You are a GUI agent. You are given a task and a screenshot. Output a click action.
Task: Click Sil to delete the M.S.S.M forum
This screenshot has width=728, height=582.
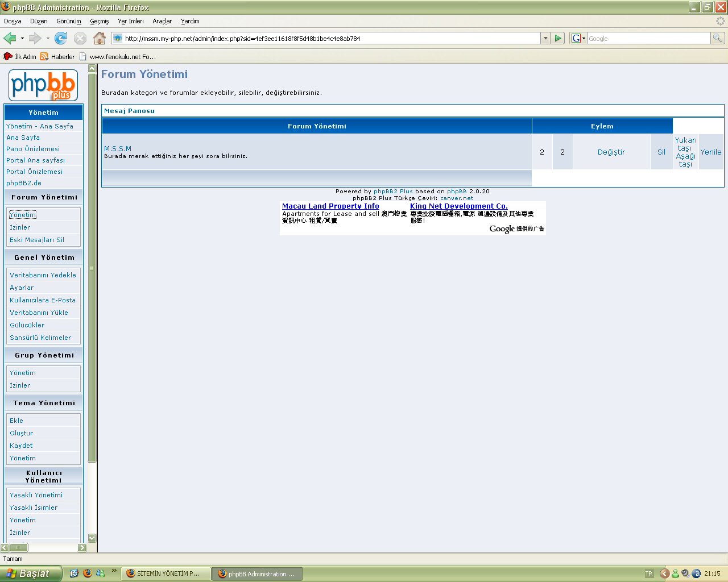661,152
